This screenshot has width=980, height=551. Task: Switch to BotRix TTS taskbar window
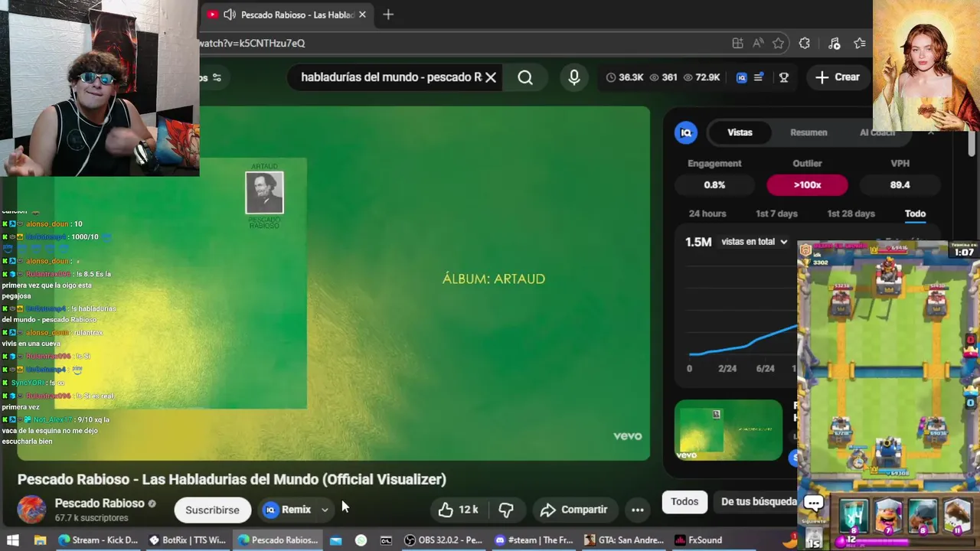(x=188, y=540)
